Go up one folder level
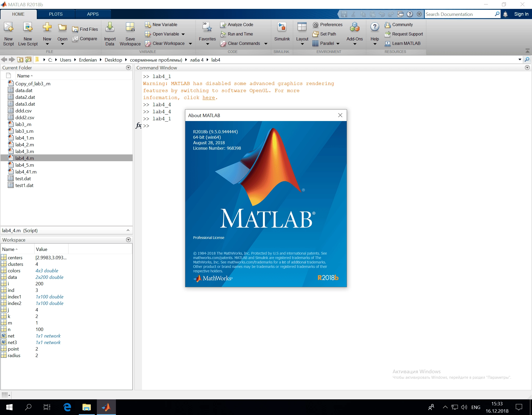This screenshot has height=415, width=532. (20, 60)
